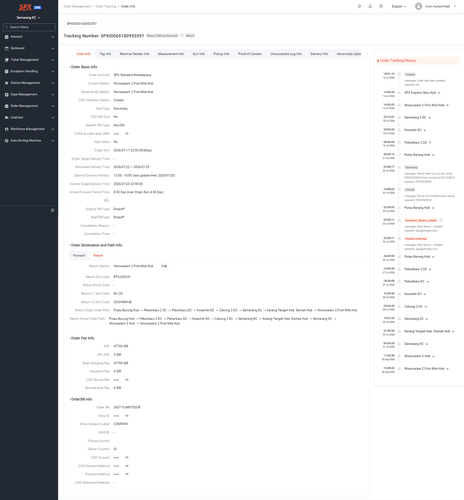Screen dimensions: 464x500
Task: Expand the Exception Handling chevron
Action: click(x=52, y=71)
